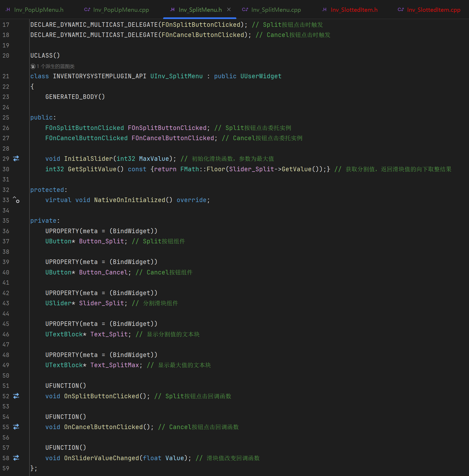Screen dimensions: 469x476
Task: Click the UInv_SplitMenu class name
Action: pyautogui.click(x=177, y=76)
